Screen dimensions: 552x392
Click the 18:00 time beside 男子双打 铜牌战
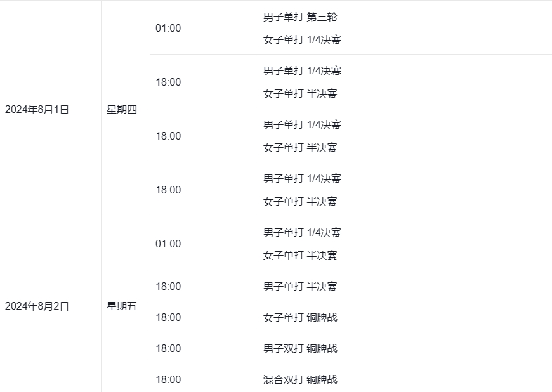click(168, 348)
